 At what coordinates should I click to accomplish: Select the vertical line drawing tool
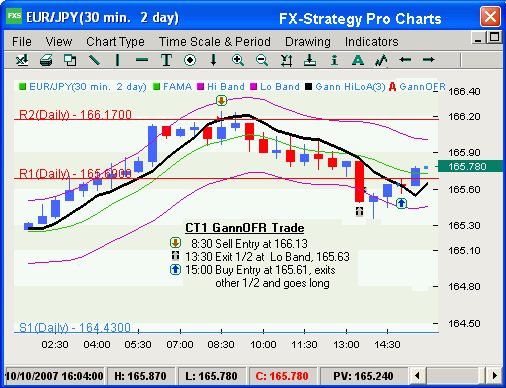(117, 60)
